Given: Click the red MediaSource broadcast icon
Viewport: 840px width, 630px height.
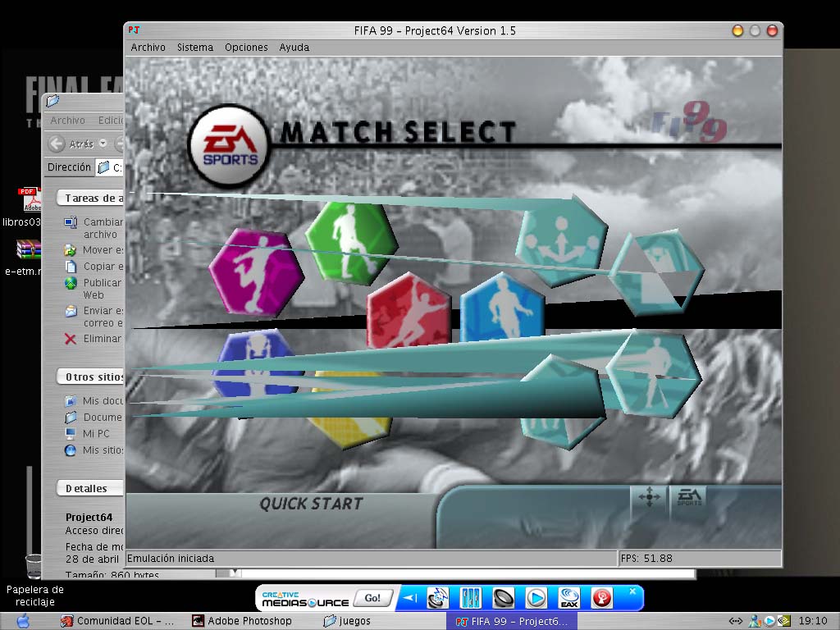Looking at the screenshot, I should click(601, 598).
